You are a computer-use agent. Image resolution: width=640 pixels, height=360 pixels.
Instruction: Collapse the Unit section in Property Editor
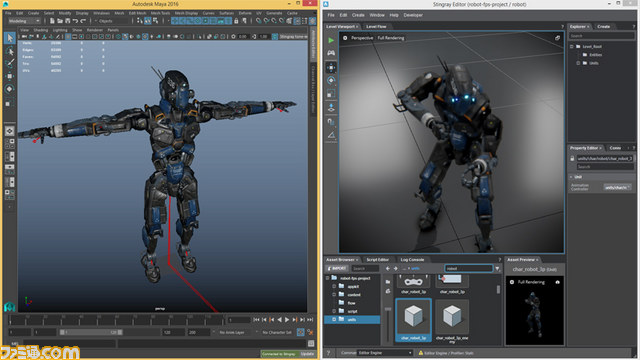(571, 177)
